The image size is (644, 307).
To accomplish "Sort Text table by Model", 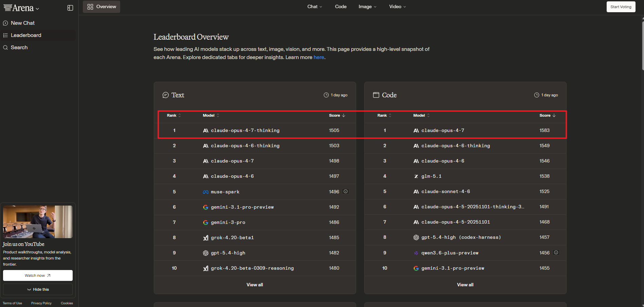I will [x=211, y=115].
